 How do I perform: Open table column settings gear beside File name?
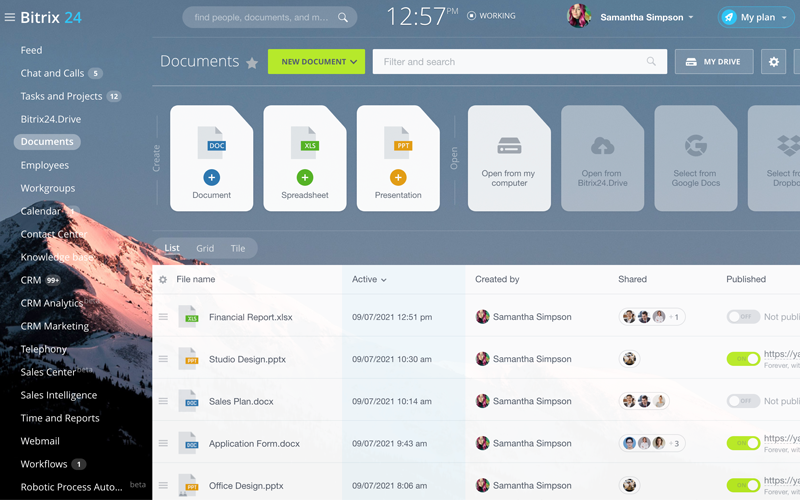(x=163, y=280)
